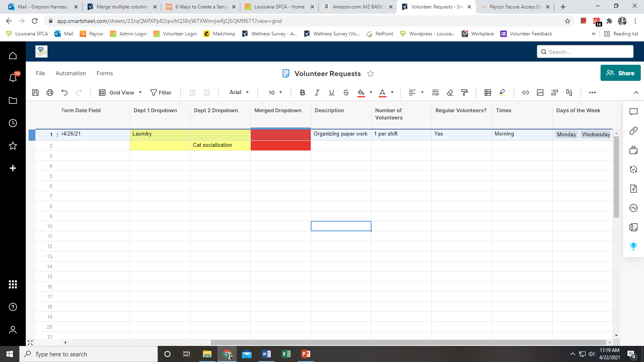
Task: Expand the fill color dropdown arrow
Action: click(x=371, y=93)
